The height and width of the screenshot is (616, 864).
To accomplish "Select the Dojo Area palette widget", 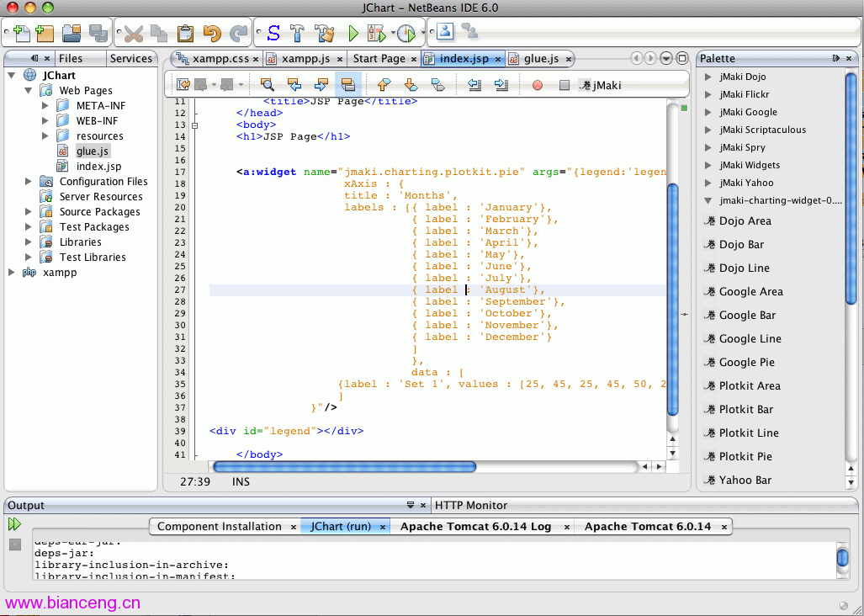I will pos(745,221).
